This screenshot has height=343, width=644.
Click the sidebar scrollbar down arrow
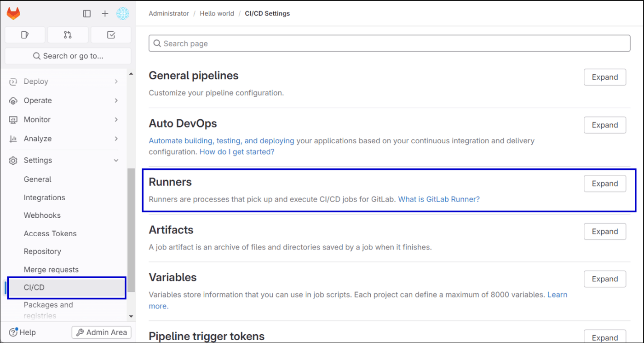(131, 316)
